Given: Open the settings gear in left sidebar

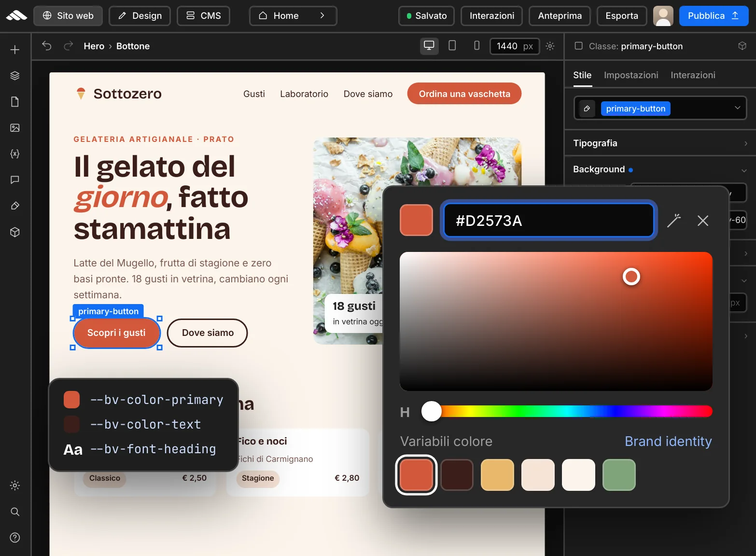Looking at the screenshot, I should click(15, 486).
